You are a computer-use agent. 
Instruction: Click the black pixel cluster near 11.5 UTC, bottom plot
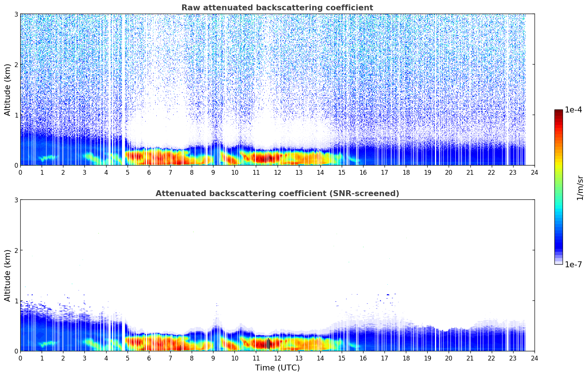click(268, 344)
